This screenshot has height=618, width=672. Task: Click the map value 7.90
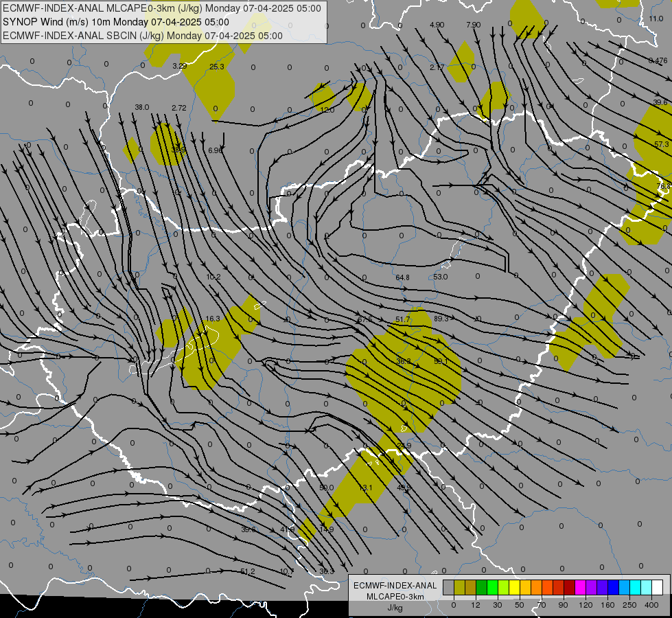click(473, 25)
